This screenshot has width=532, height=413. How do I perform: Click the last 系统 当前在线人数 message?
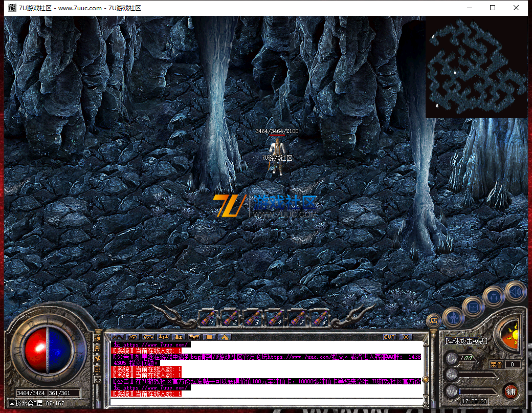[x=147, y=394]
